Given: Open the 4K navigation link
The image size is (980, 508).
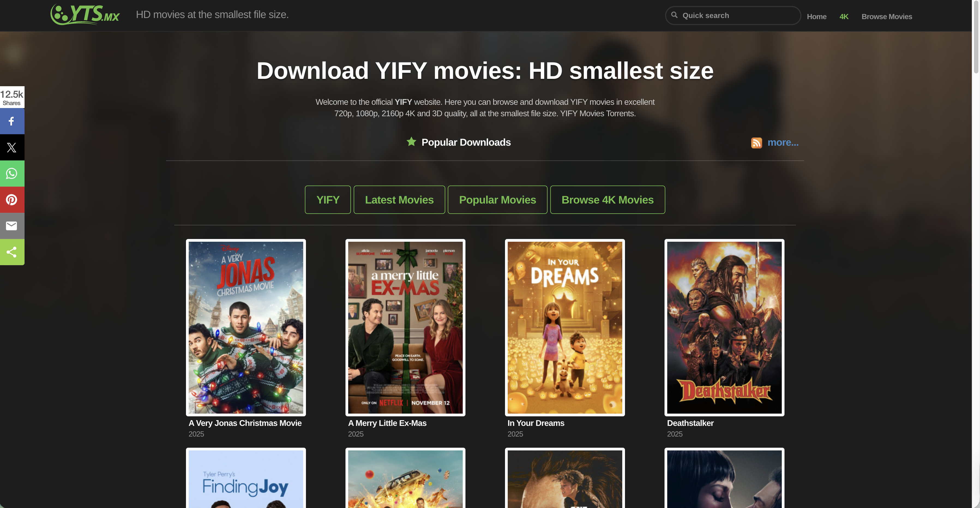Looking at the screenshot, I should [844, 17].
